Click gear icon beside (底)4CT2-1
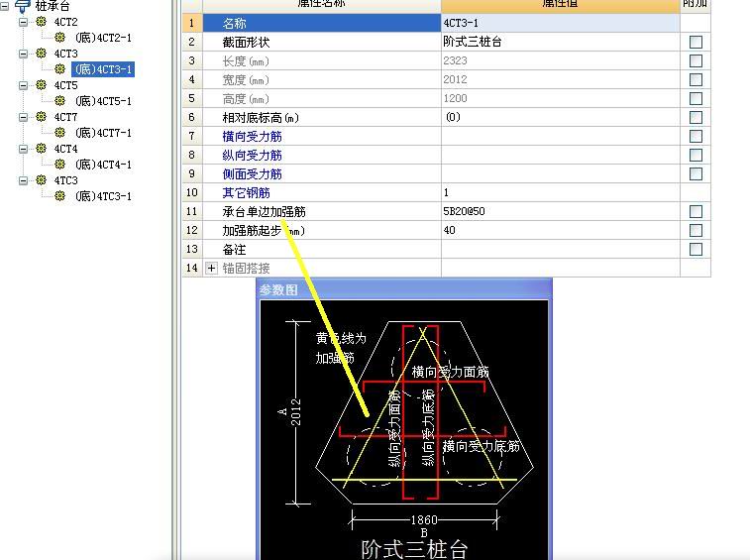750x560 pixels. 59,38
